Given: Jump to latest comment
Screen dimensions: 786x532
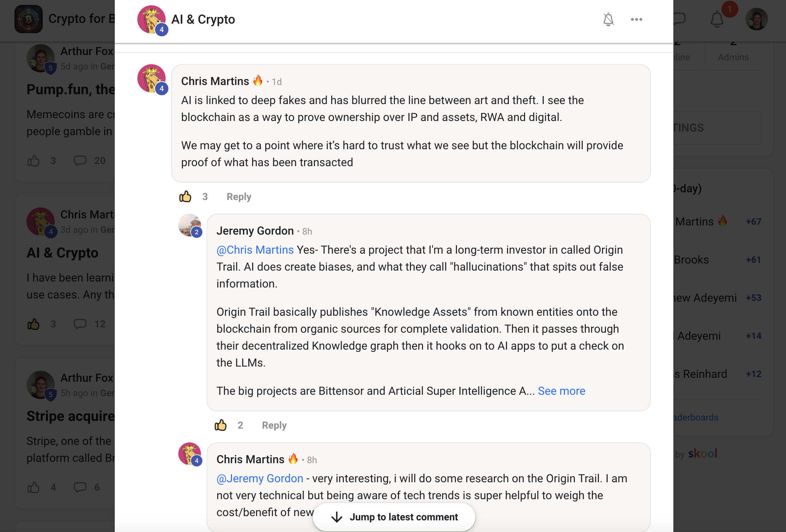Looking at the screenshot, I should coord(394,517).
